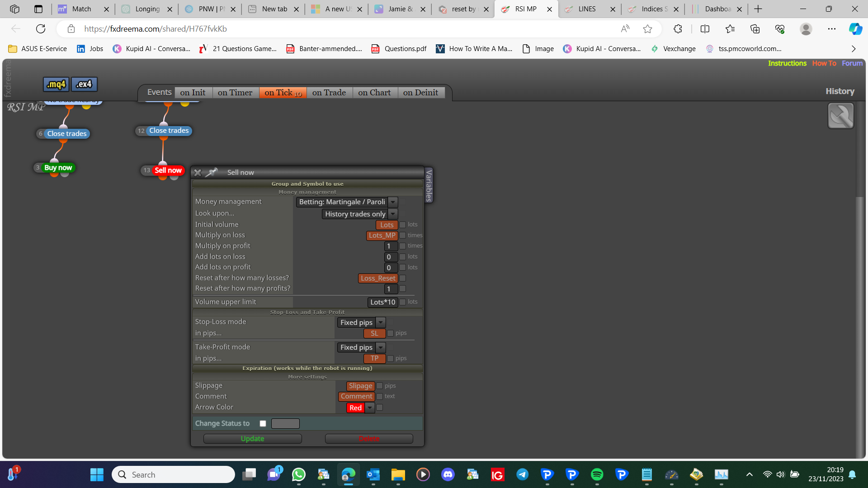Switch to the on Trade event tab
Image resolution: width=868 pixels, height=488 pixels.
pos(329,93)
